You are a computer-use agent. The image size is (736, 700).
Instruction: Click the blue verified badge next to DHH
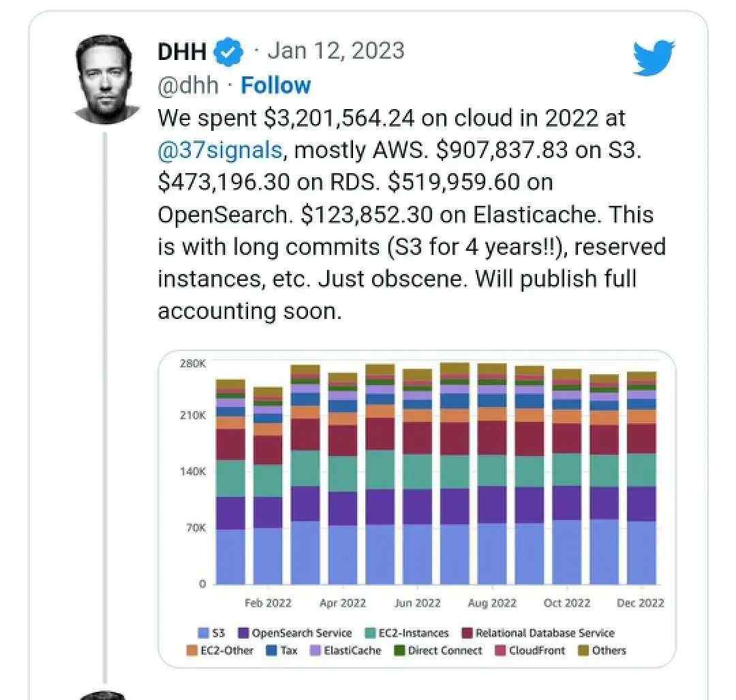(228, 50)
